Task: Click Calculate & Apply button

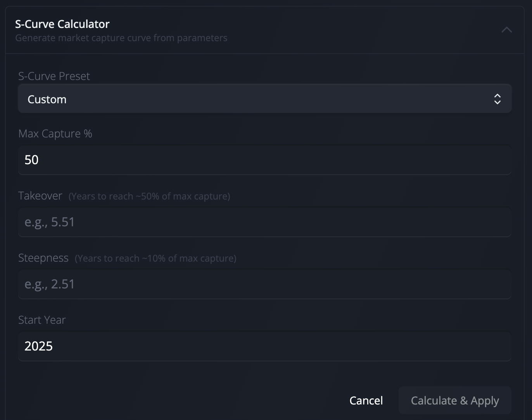Action: point(455,400)
